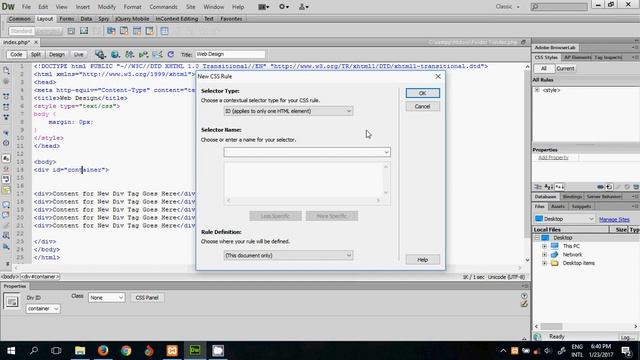Click Show List View icon in CSS panel

point(549,187)
